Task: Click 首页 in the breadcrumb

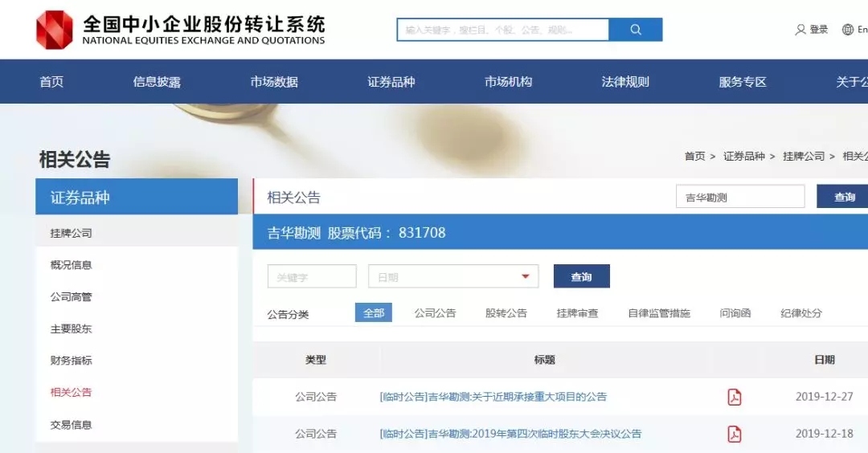Action: [694, 157]
